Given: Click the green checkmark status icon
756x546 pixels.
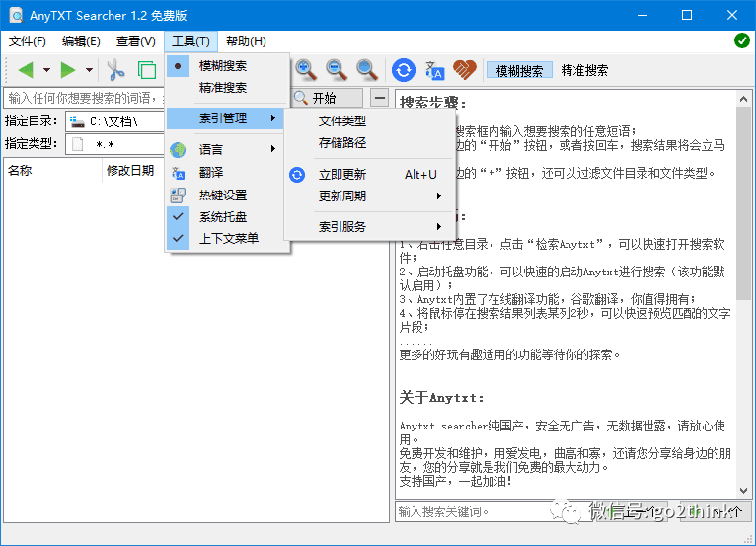Looking at the screenshot, I should [741, 40].
